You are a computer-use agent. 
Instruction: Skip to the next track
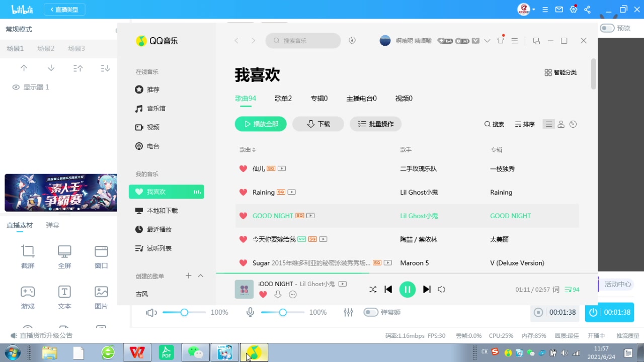pyautogui.click(x=427, y=290)
